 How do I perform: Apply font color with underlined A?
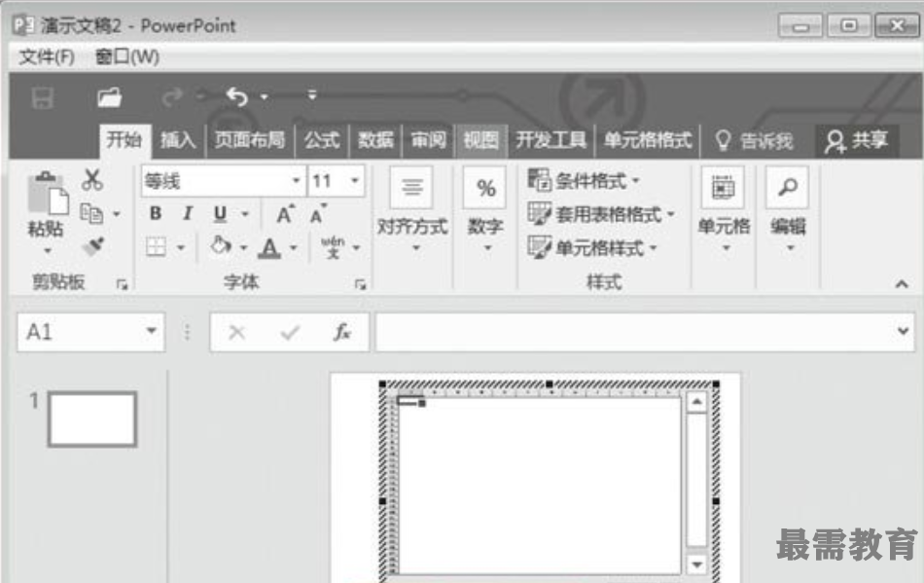[269, 247]
